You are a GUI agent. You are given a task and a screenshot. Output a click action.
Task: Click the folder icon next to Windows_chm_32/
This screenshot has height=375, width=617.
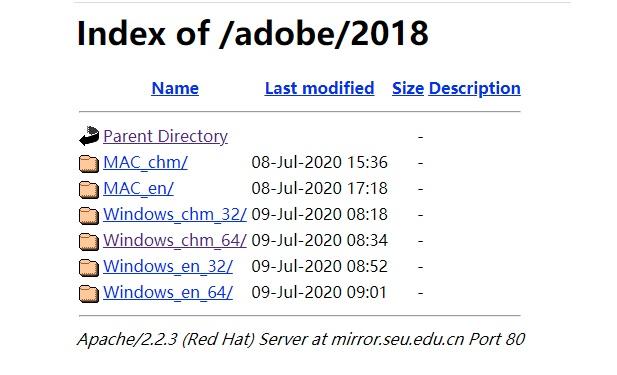(89, 216)
